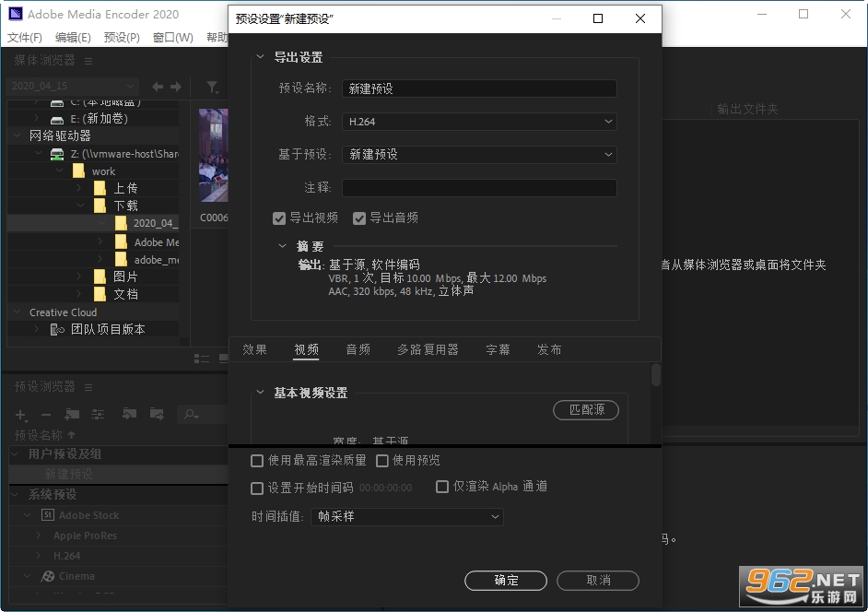The image size is (868, 612).
Task: Open the 格式 H.264 dropdown
Action: (479, 122)
